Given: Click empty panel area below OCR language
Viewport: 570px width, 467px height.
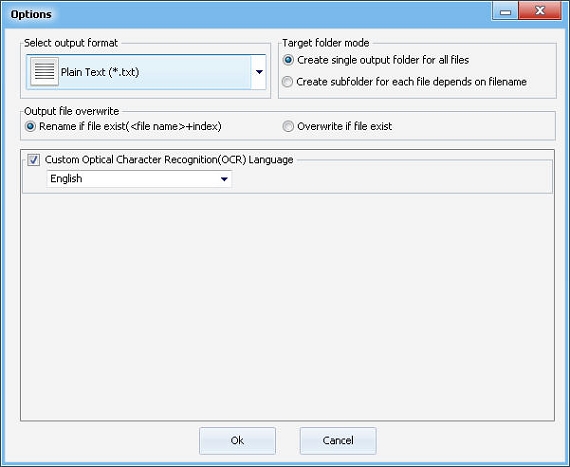Looking at the screenshot, I should coord(287,307).
